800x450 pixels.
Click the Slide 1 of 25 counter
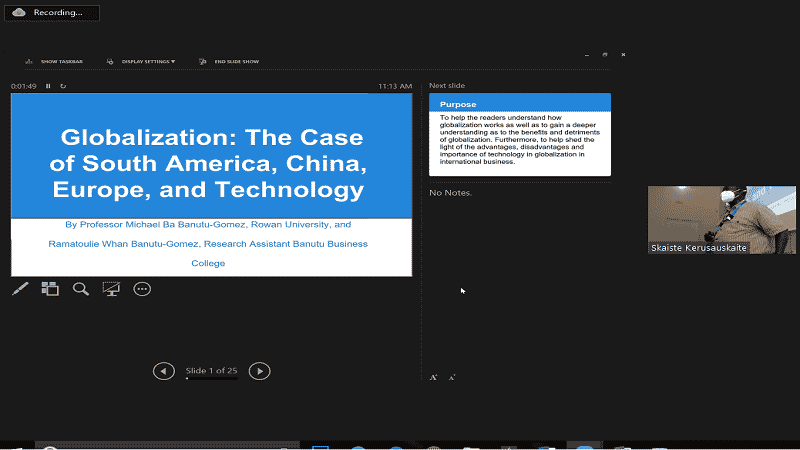[211, 370]
